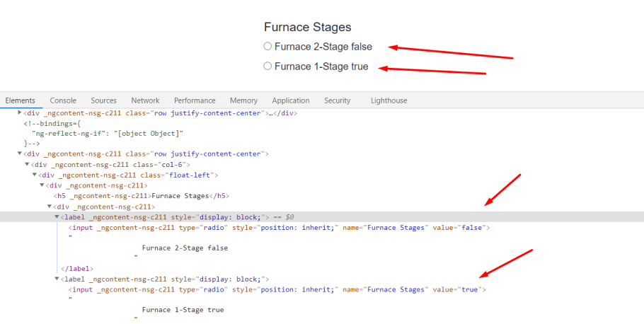644x324 pixels.
Task: Open the Console tab
Action: pyautogui.click(x=63, y=100)
